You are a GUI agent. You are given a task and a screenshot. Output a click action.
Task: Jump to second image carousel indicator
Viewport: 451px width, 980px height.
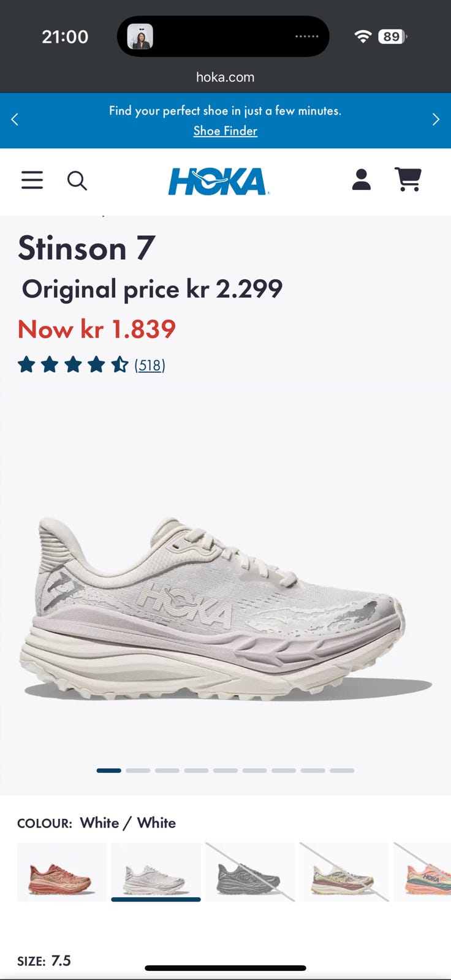click(x=138, y=771)
